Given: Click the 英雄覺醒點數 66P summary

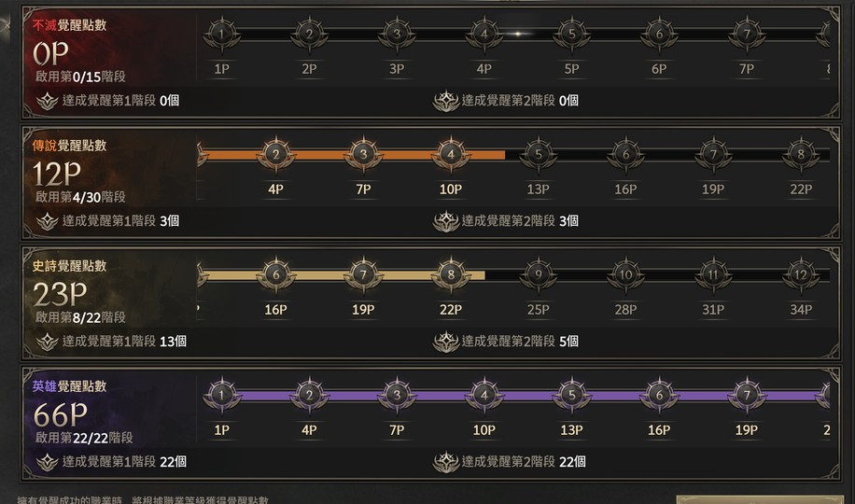Looking at the screenshot, I should [x=60, y=414].
